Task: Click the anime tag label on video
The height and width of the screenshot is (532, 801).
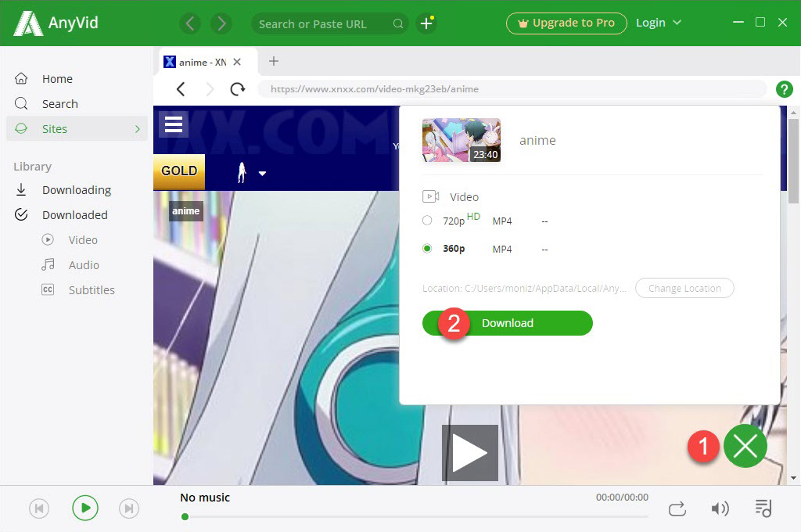Action: (186, 211)
